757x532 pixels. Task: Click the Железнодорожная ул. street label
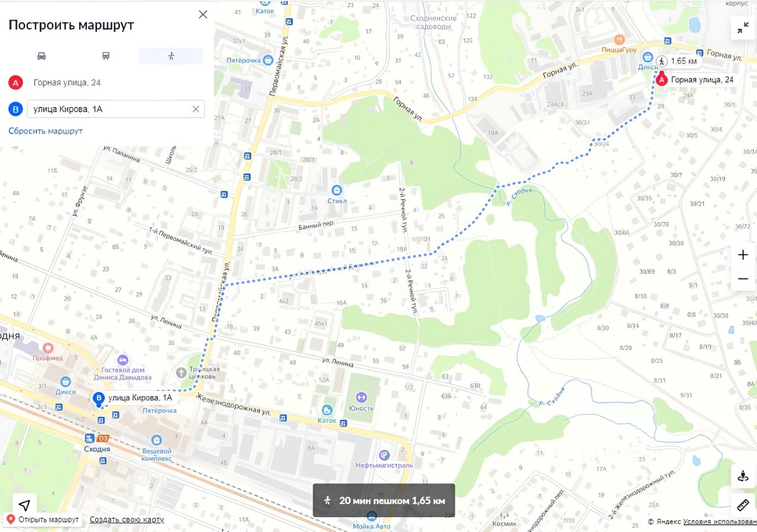(x=234, y=405)
